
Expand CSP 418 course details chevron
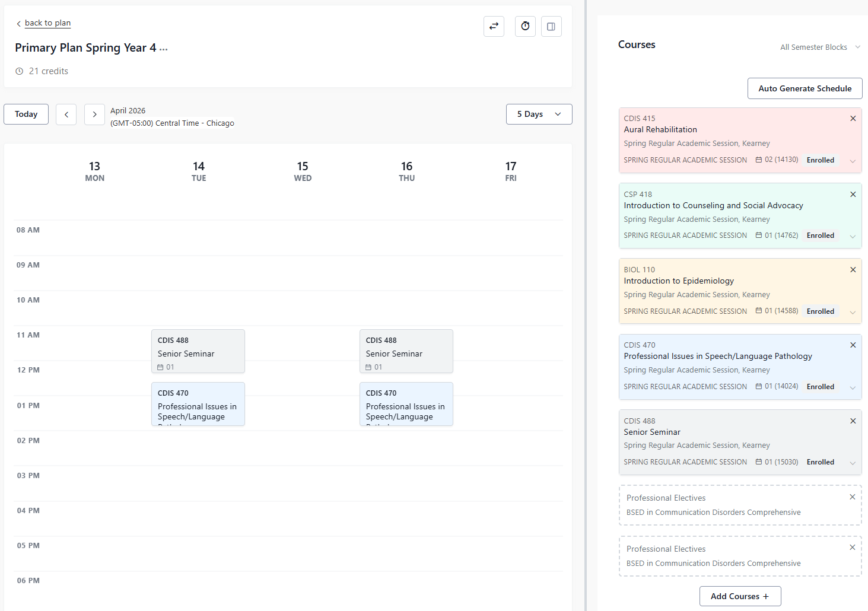pyautogui.click(x=853, y=237)
